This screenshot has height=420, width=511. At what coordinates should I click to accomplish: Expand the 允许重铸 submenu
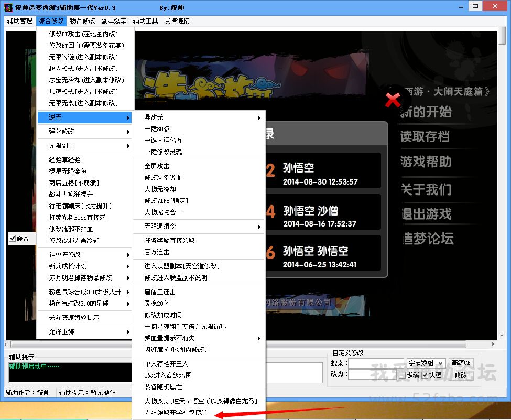[x=84, y=332]
